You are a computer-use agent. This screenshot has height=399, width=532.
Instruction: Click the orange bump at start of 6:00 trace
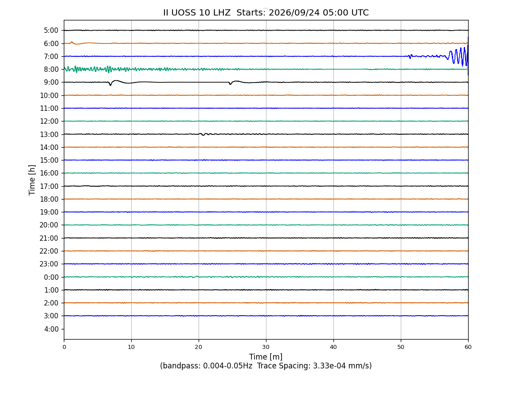click(72, 43)
